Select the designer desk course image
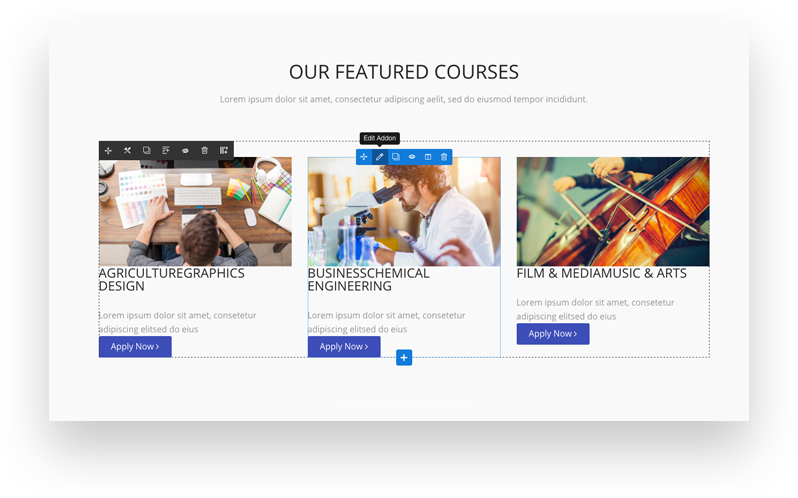 click(195, 212)
